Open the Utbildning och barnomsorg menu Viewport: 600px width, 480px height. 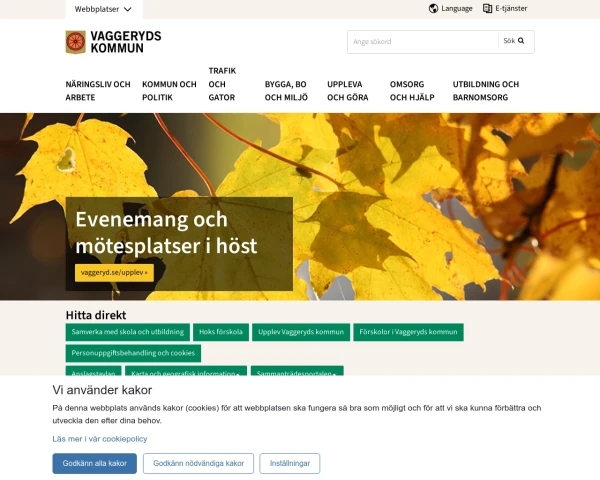[x=486, y=91]
